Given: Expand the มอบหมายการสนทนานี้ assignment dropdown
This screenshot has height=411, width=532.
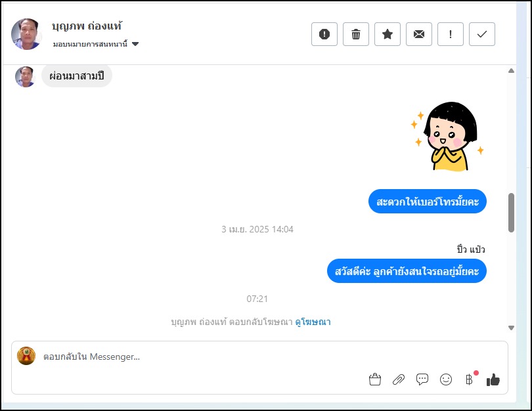Looking at the screenshot, I should coord(96,44).
